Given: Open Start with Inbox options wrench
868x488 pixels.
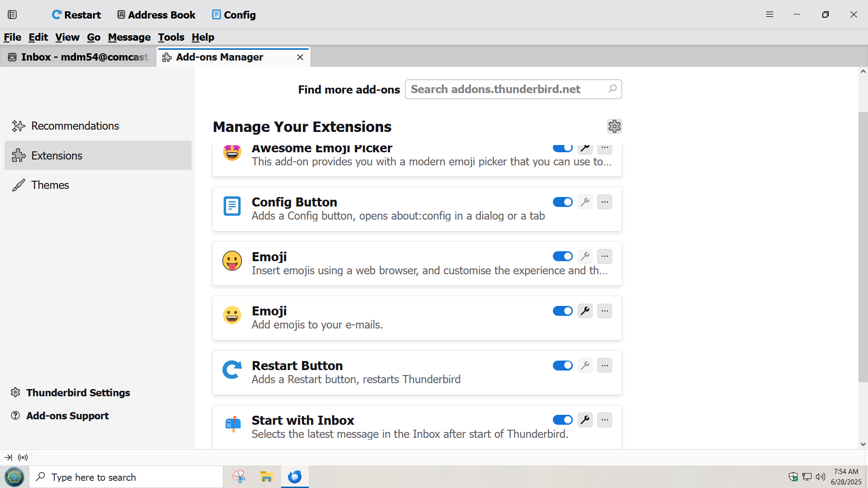Looking at the screenshot, I should pyautogui.click(x=585, y=420).
